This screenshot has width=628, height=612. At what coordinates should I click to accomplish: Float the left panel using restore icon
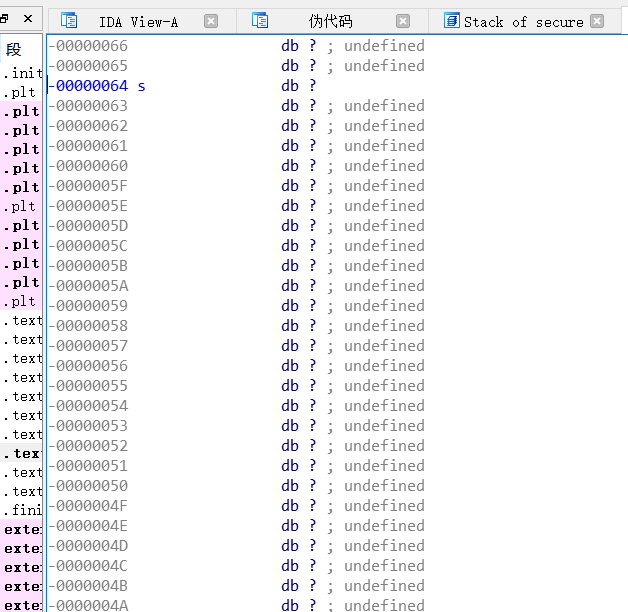pos(5,19)
